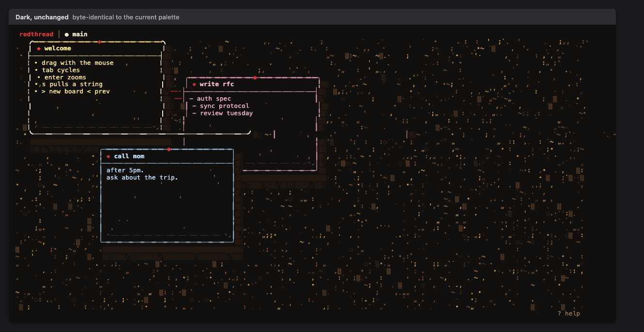Click the diamond icon beside welcome title
The image size is (644, 332).
click(39, 48)
